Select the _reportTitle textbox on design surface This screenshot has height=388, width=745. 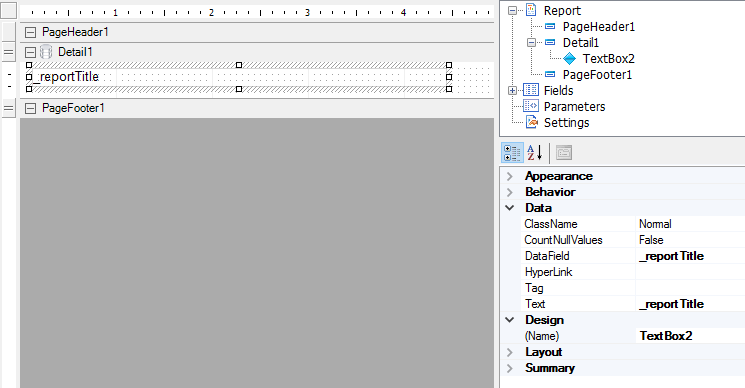click(x=239, y=77)
